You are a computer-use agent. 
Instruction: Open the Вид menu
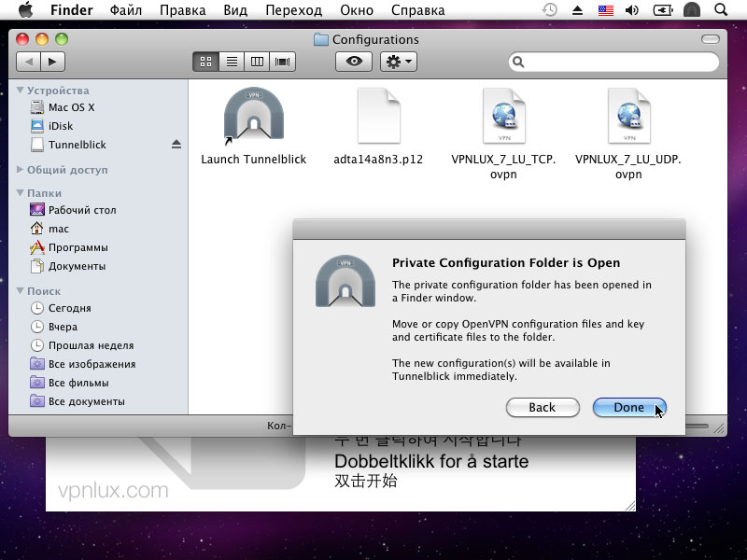tap(235, 10)
